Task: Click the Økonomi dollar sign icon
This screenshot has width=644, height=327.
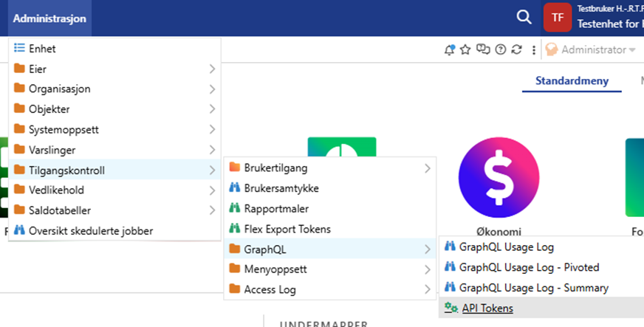Action: coord(493,176)
